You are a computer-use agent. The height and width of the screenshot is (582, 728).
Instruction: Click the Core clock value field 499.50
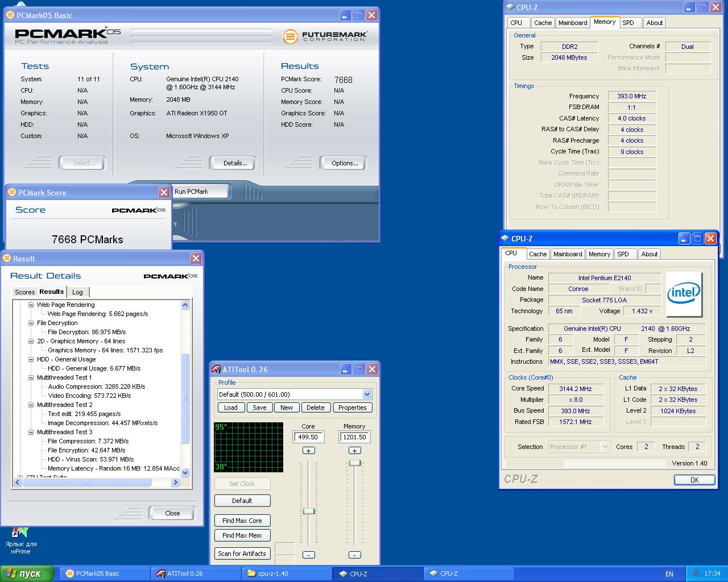click(308, 437)
